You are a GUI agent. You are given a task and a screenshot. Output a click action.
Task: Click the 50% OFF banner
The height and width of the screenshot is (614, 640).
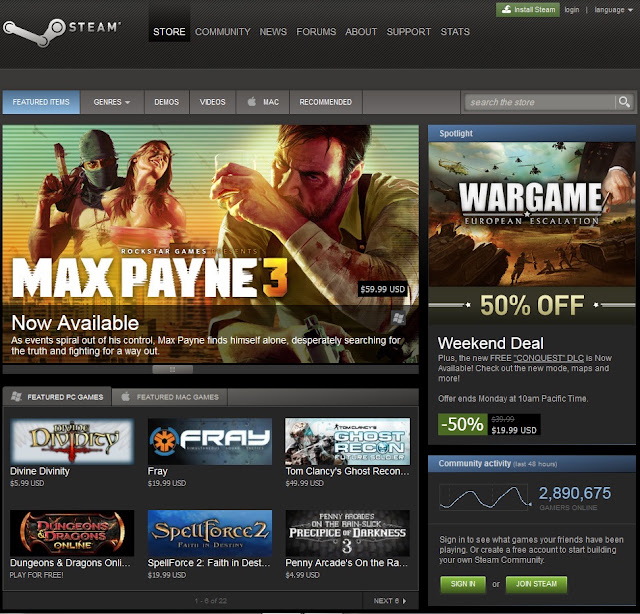pyautogui.click(x=532, y=305)
